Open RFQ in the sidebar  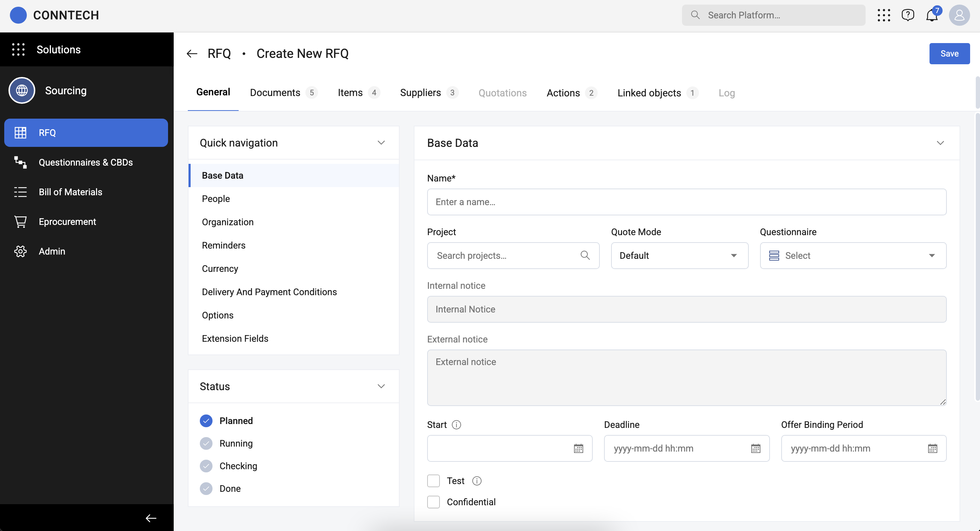coord(86,133)
